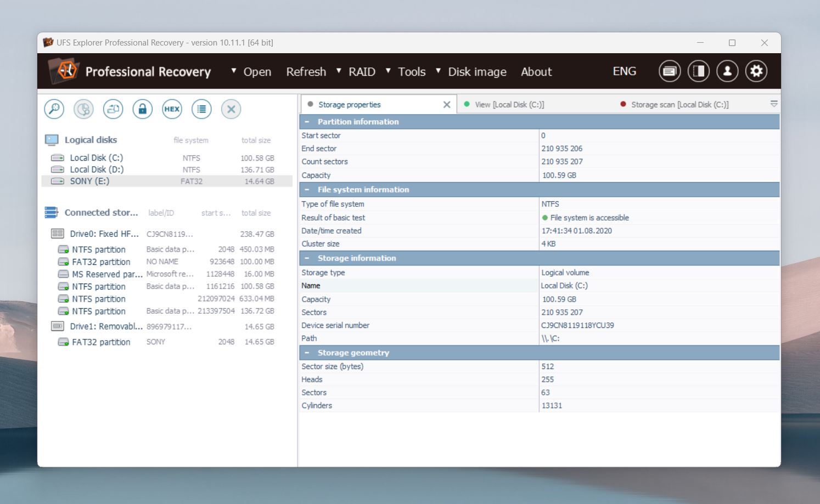
Task: Click the padlock decrypt storage icon
Action: [143, 109]
